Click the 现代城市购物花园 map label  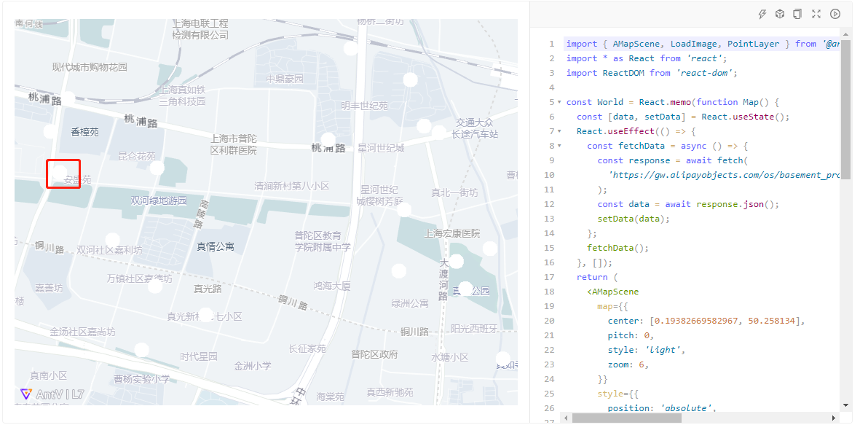pyautogui.click(x=90, y=67)
